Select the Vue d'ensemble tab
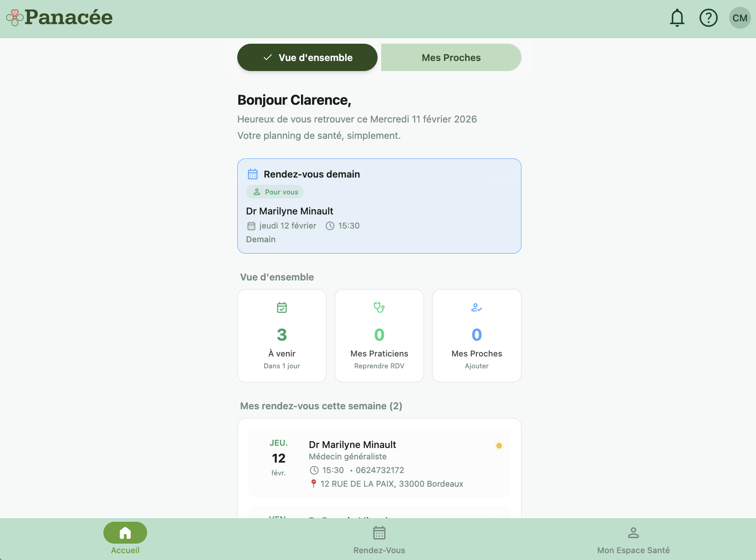Screen dimensions: 756x560 coord(307,57)
